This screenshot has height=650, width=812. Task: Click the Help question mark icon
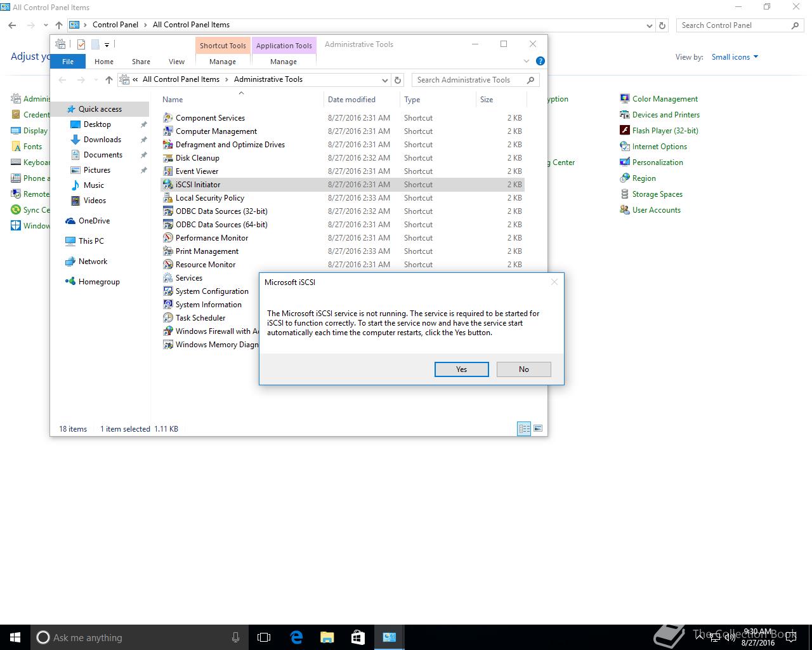tap(540, 61)
